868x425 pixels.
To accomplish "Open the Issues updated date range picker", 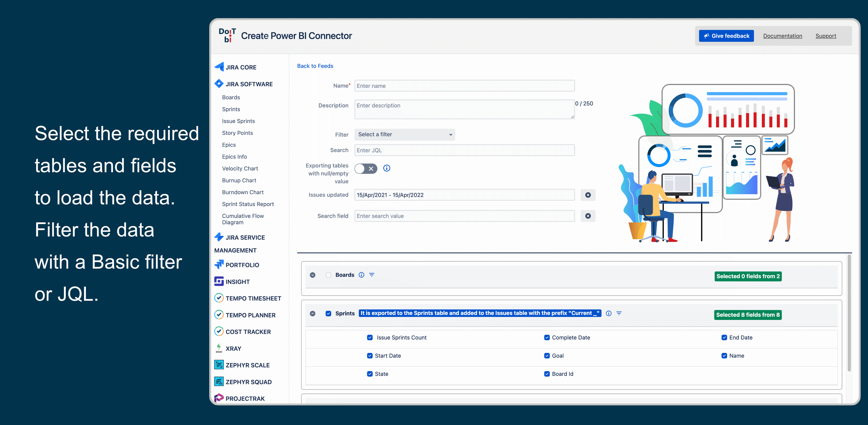I will point(465,195).
